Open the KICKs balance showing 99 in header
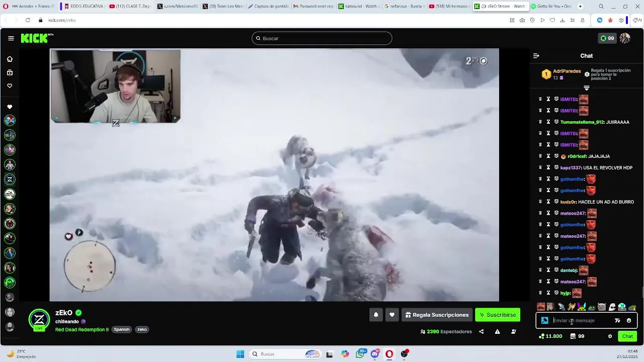The height and width of the screenshot is (362, 644). pyautogui.click(x=607, y=38)
